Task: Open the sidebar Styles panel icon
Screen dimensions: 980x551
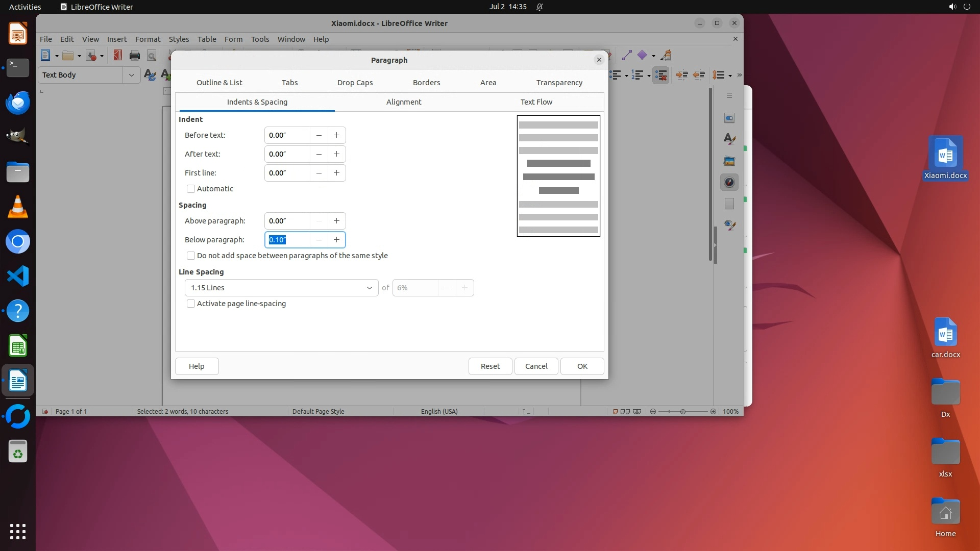Action: pos(729,139)
